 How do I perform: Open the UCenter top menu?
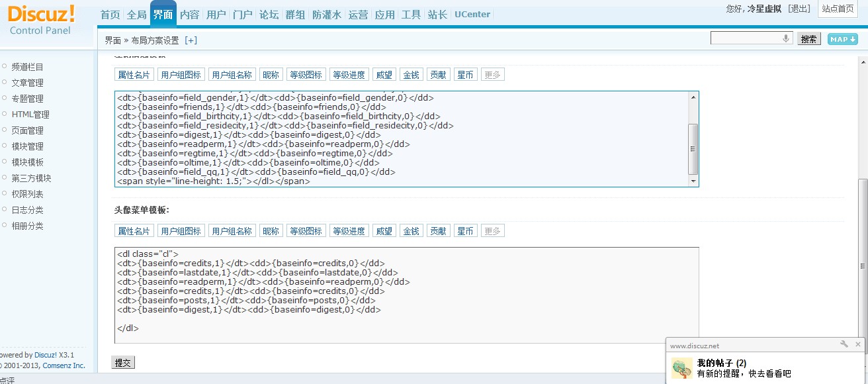tap(472, 15)
